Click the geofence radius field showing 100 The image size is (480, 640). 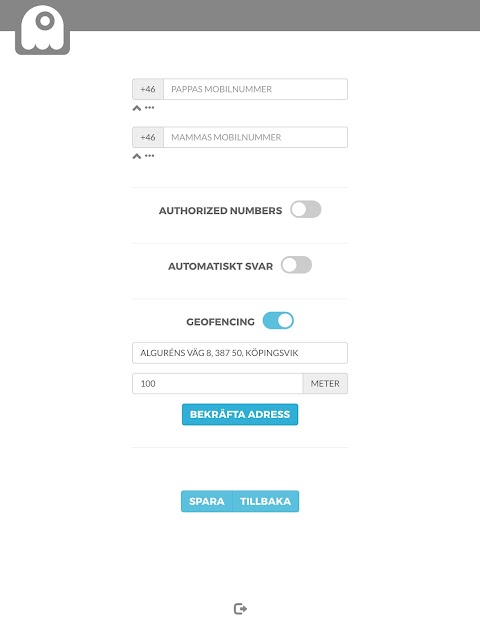(218, 383)
